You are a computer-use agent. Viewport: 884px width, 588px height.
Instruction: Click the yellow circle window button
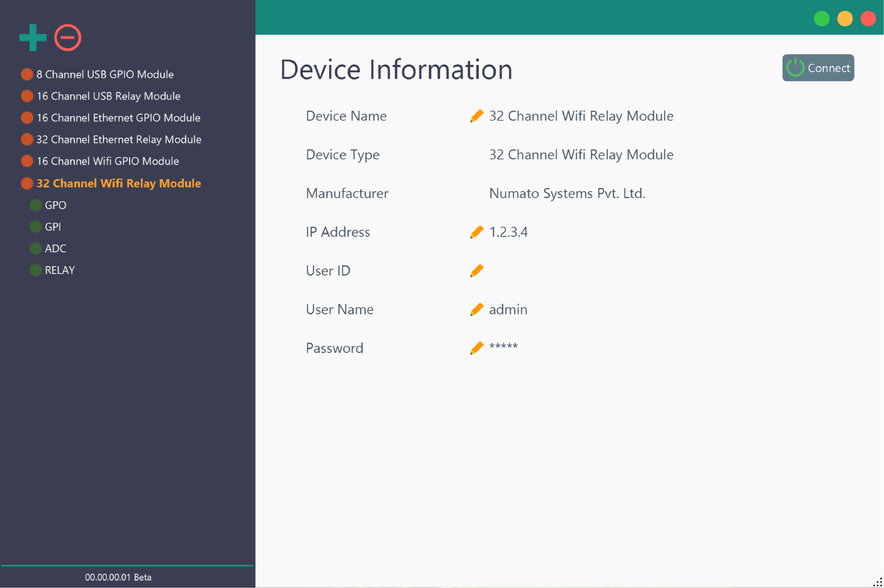(844, 19)
